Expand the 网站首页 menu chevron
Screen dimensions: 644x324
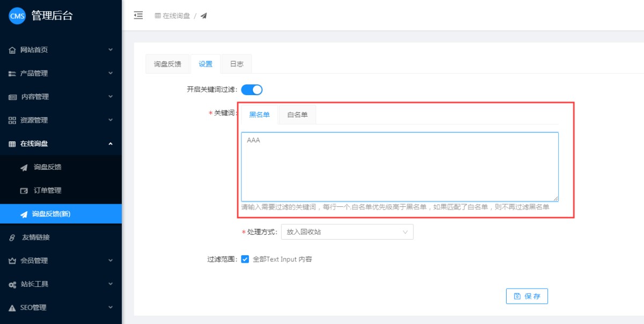coord(111,49)
